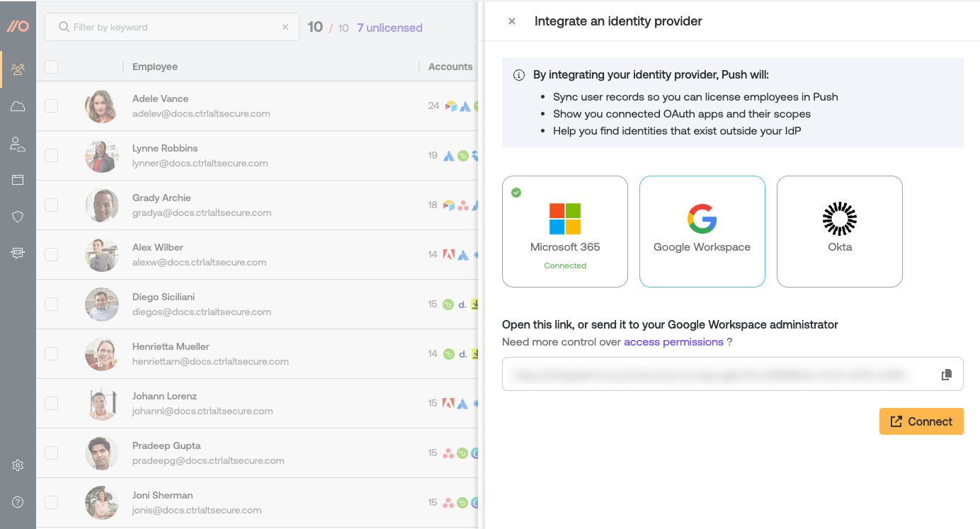Toggle the select-all employees checkbox
980x529 pixels.
coord(51,67)
